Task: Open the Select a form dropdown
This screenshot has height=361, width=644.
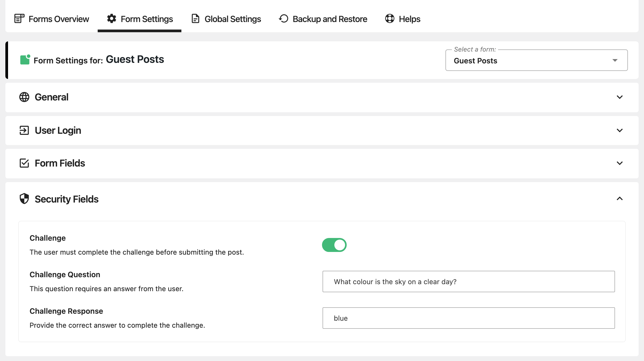Action: (x=537, y=60)
